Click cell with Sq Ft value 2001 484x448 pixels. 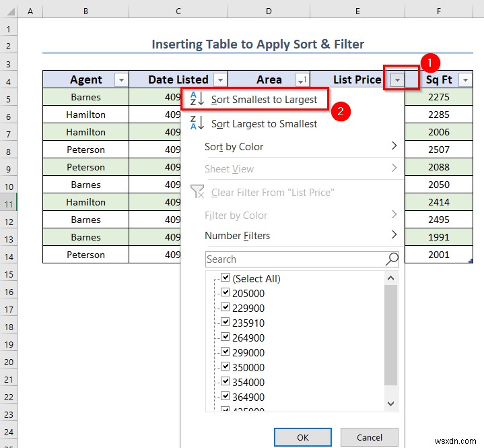pyautogui.click(x=439, y=255)
